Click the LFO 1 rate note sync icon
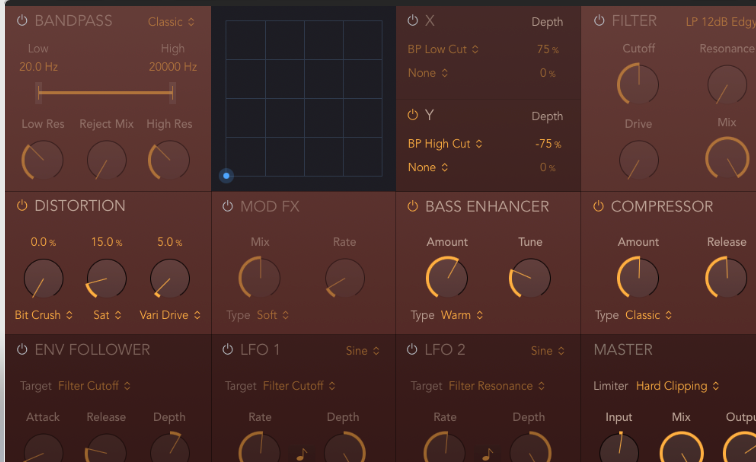 click(301, 453)
